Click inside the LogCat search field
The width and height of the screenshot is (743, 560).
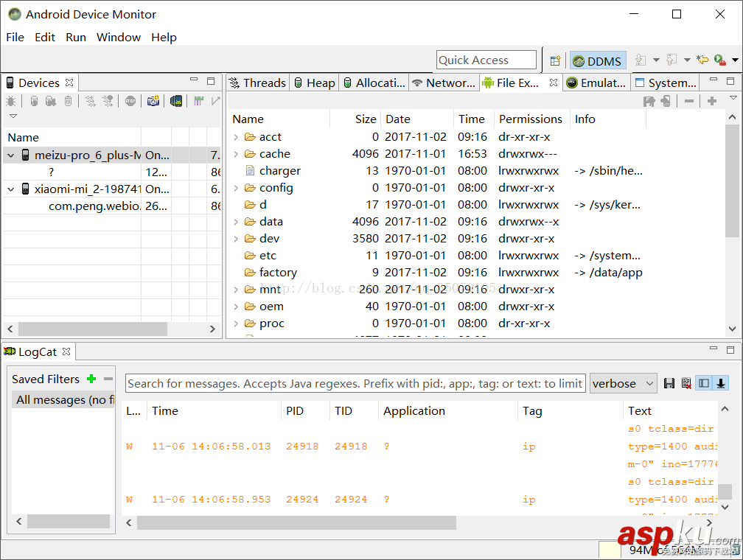click(352, 382)
